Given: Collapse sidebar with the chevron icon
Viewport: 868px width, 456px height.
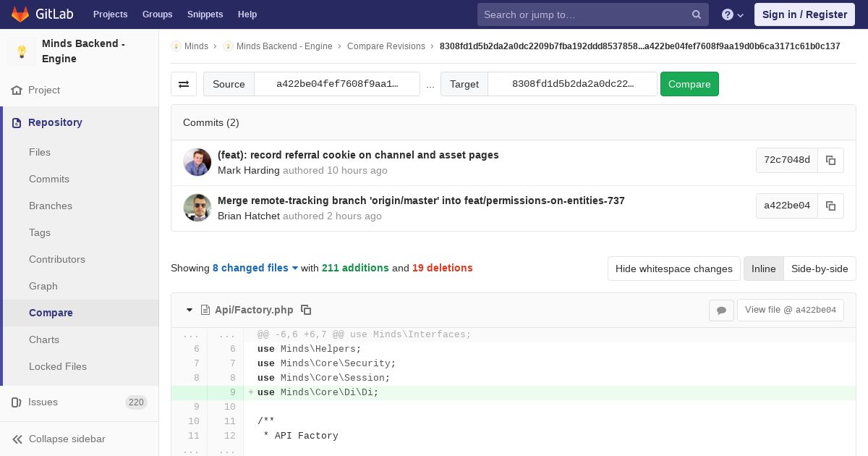Looking at the screenshot, I should 17,439.
